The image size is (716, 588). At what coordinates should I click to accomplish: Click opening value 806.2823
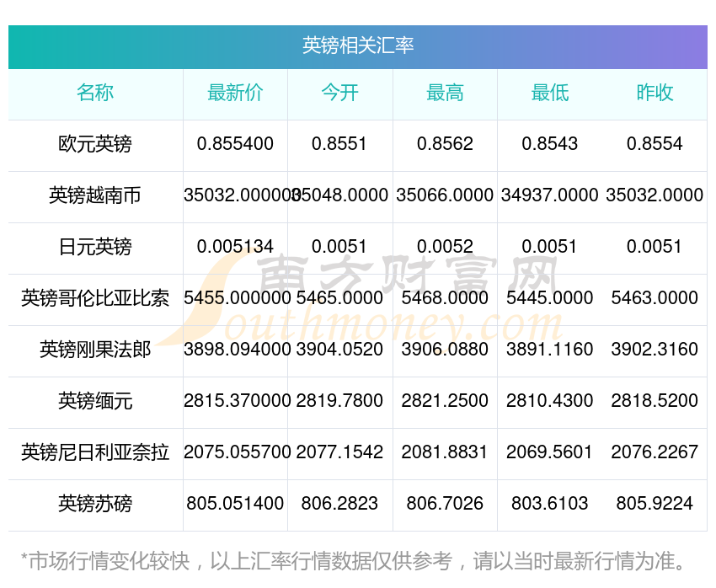coord(339,503)
